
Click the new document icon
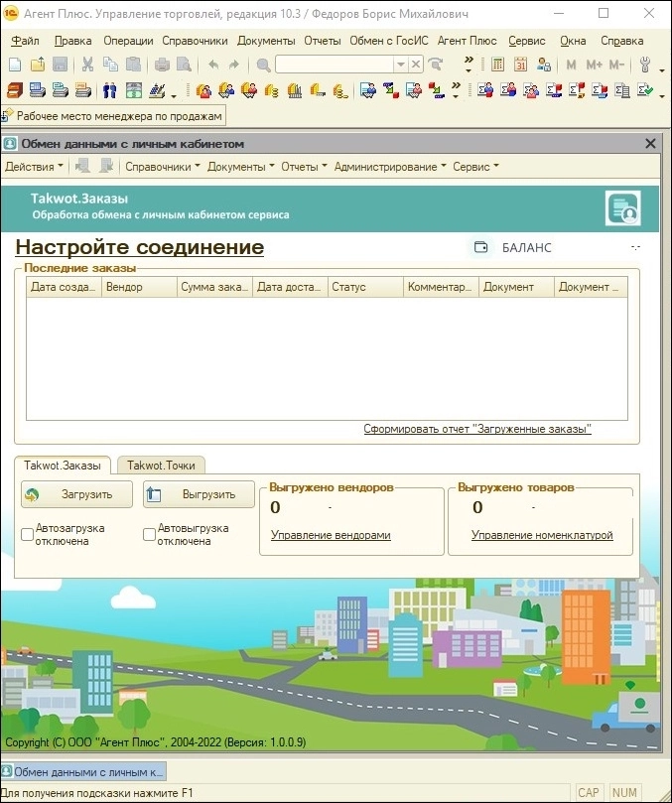[x=15, y=65]
